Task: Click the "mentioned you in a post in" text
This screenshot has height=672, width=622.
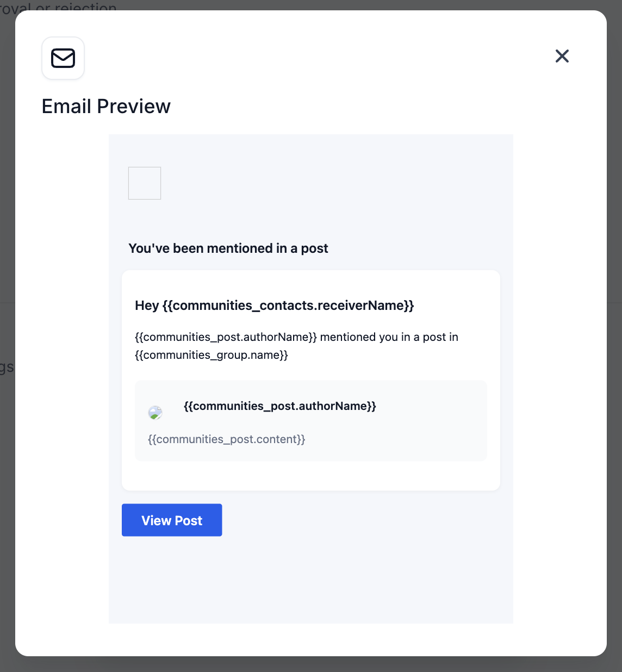Action: (x=389, y=337)
